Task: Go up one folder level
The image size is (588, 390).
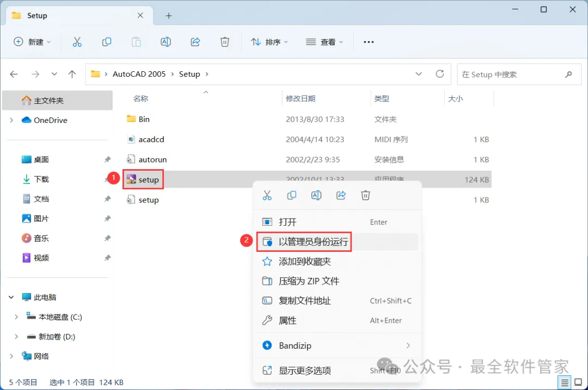Action: tap(72, 74)
